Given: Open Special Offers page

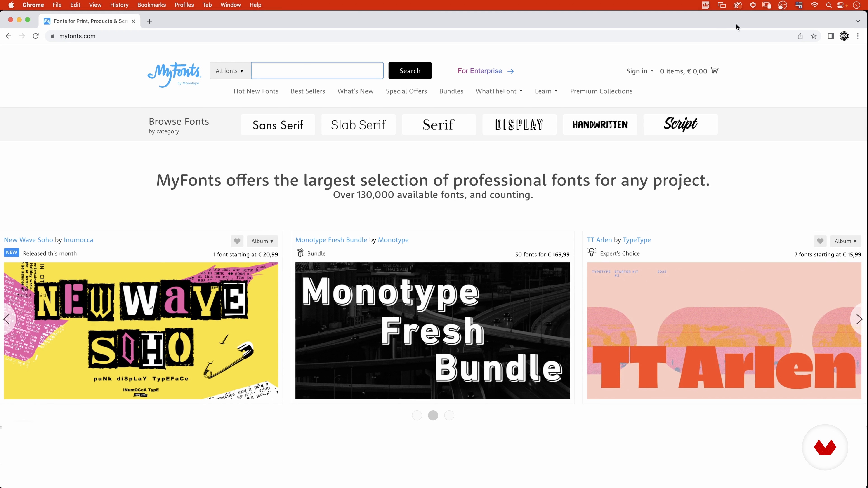Looking at the screenshot, I should pyautogui.click(x=406, y=91).
